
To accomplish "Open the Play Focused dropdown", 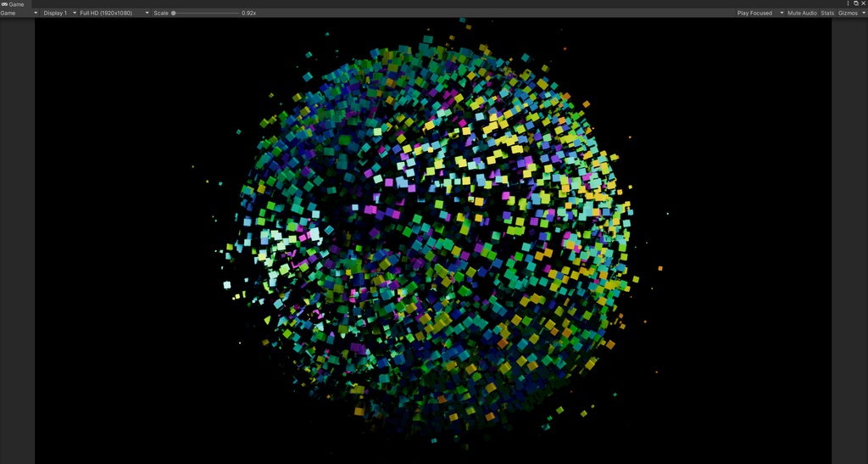I will coord(760,13).
